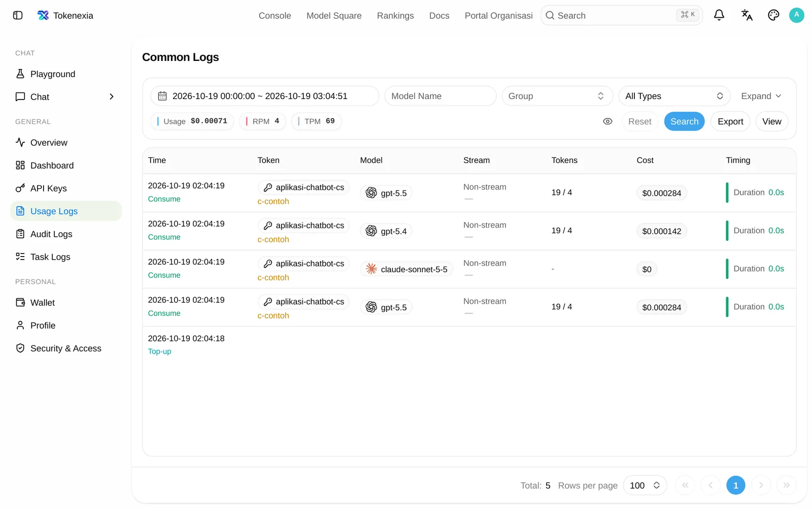Open Portal Organisasi in top nav
The image size is (812, 508).
(x=499, y=16)
